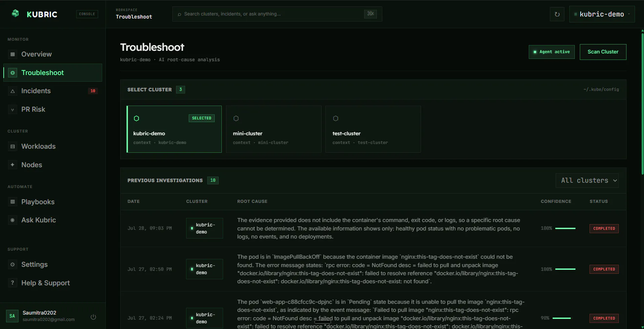The image size is (644, 329).
Task: Click the PR Risk branch icon
Action: [12, 110]
